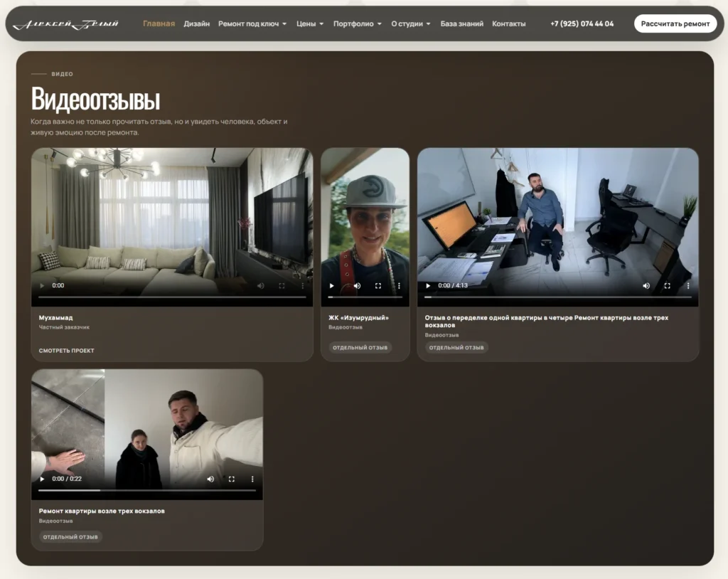Seek on the Мухаммад video progress bar
The height and width of the screenshot is (579, 728).
click(172, 297)
